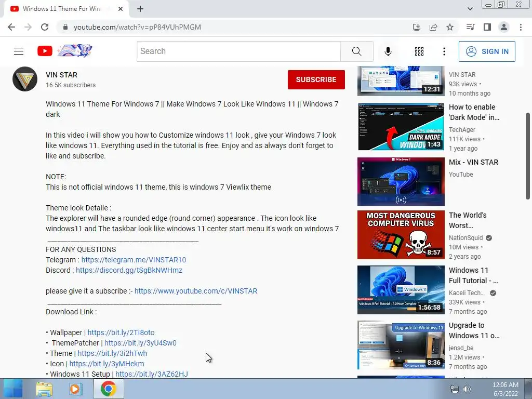This screenshot has width=532, height=399.
Task: Open Most Dangerous Computer Virus thumbnail
Action: pyautogui.click(x=401, y=235)
